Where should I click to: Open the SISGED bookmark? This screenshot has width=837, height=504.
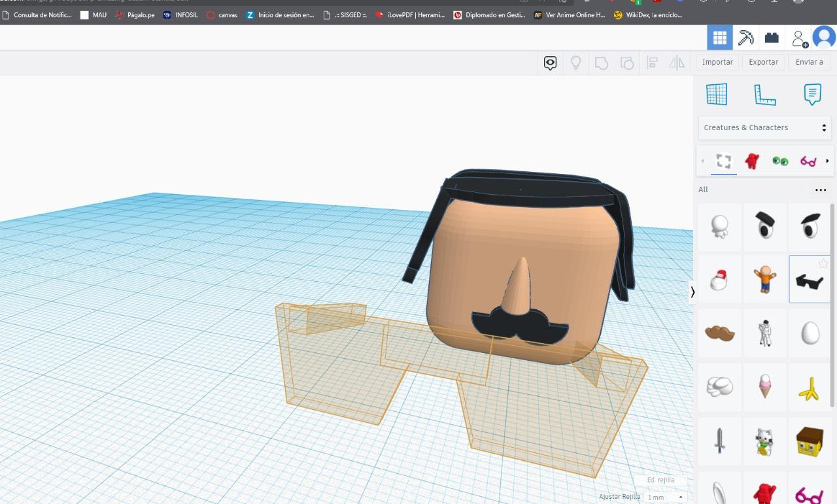coord(345,14)
